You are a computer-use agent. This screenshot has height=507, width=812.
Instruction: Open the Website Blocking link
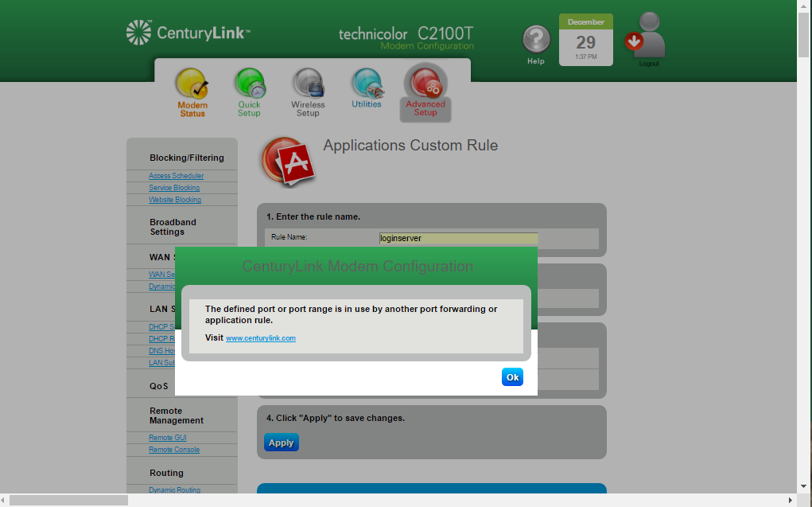click(175, 200)
